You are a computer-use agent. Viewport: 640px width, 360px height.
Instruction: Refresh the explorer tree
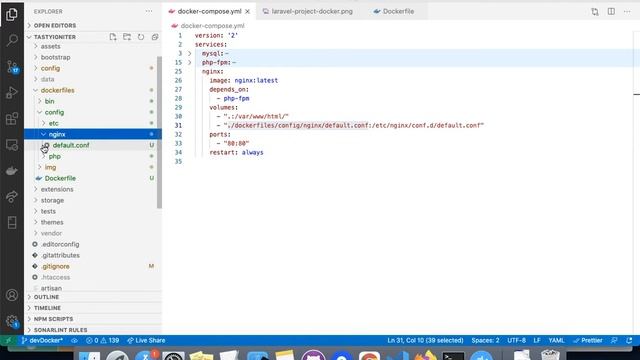(x=141, y=37)
